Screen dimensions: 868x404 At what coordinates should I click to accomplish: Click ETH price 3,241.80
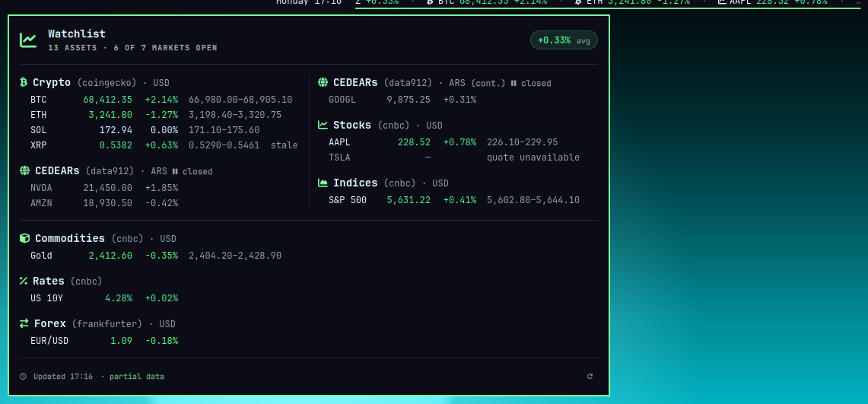(x=110, y=115)
